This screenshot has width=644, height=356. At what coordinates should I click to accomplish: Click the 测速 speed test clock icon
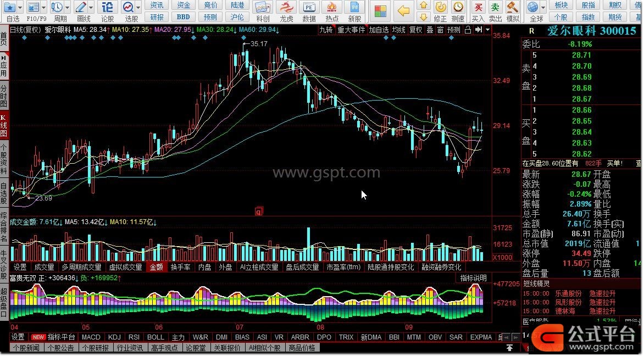458,7
